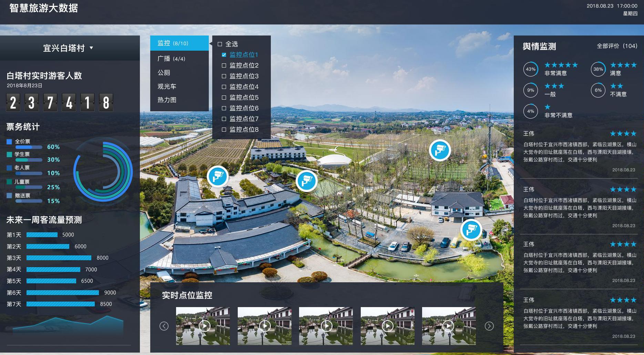Click the 第6天 forecast bar
The height and width of the screenshot is (355, 644).
pos(62,293)
